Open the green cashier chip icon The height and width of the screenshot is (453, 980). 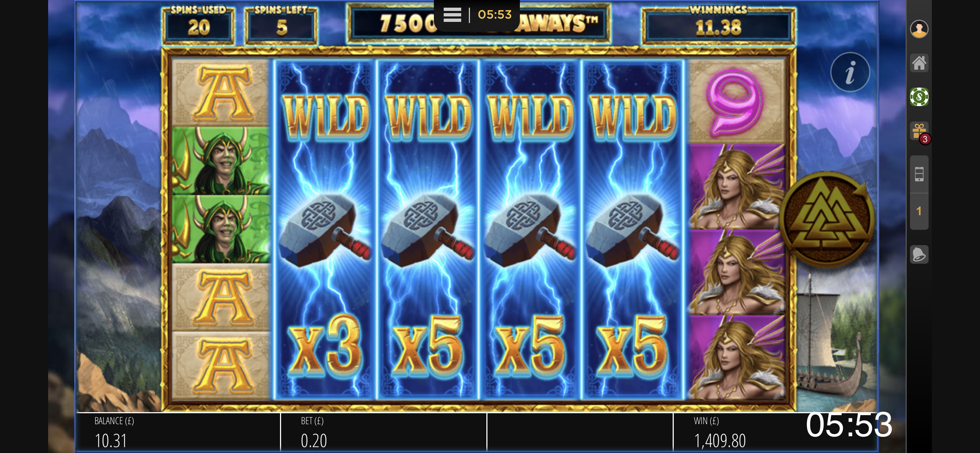tap(919, 97)
